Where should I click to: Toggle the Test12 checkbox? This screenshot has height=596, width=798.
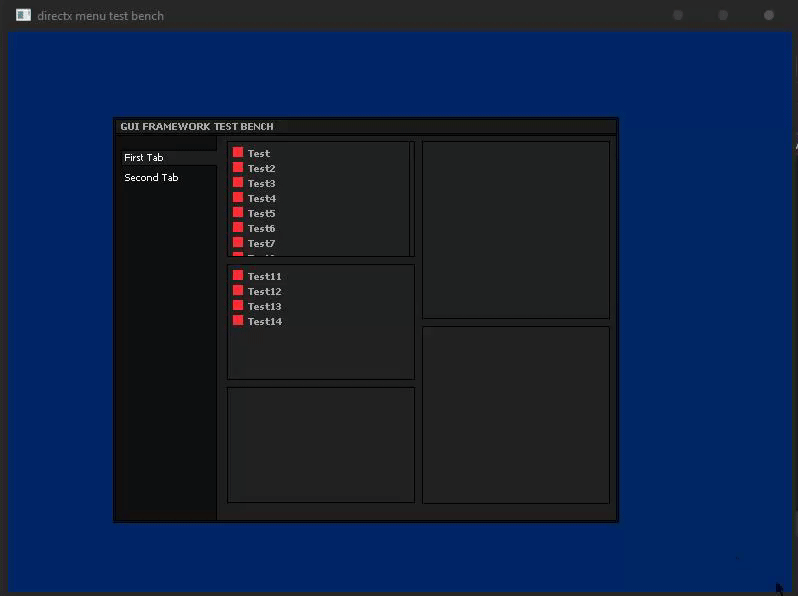point(238,291)
